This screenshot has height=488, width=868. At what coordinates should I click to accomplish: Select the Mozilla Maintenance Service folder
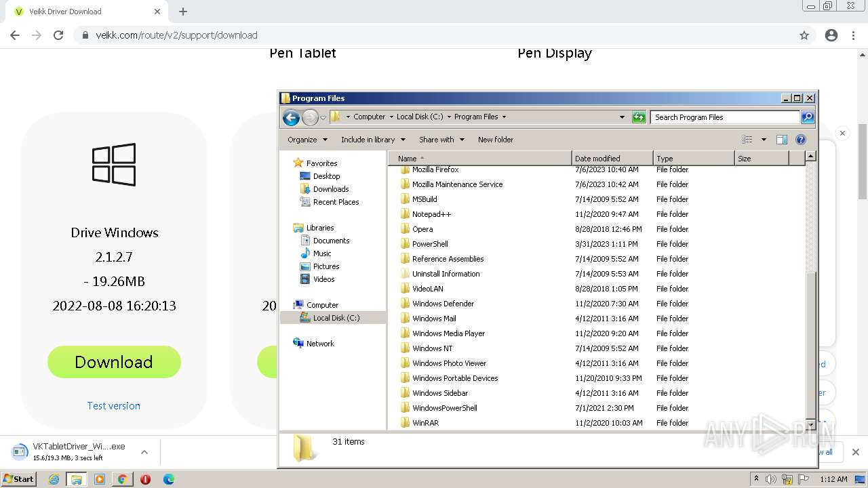coord(457,184)
